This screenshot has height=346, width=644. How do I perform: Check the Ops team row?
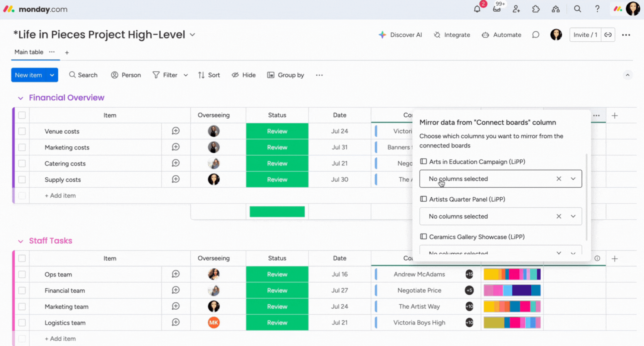(22, 274)
